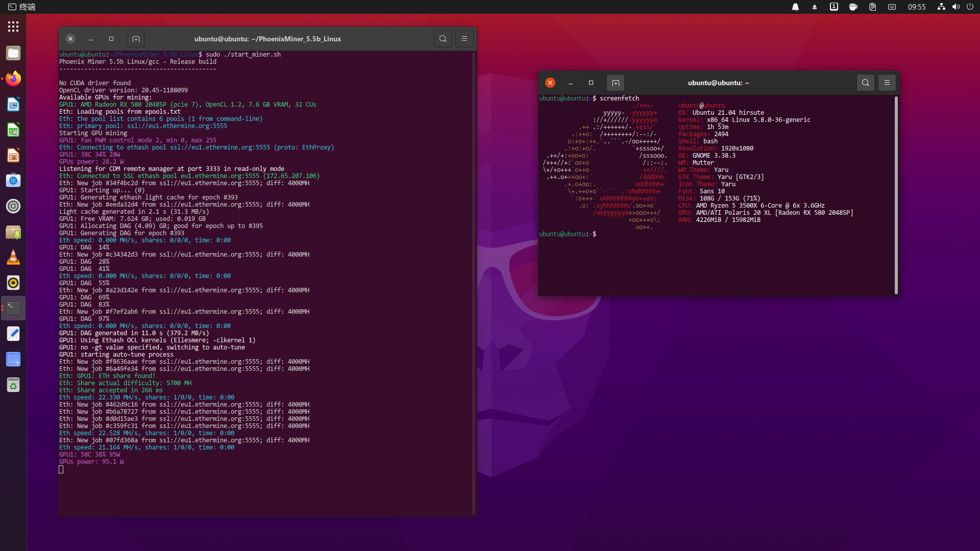Click 'Eth speed: 22.528 MH/s' line
The image size is (980, 551).
146,433
